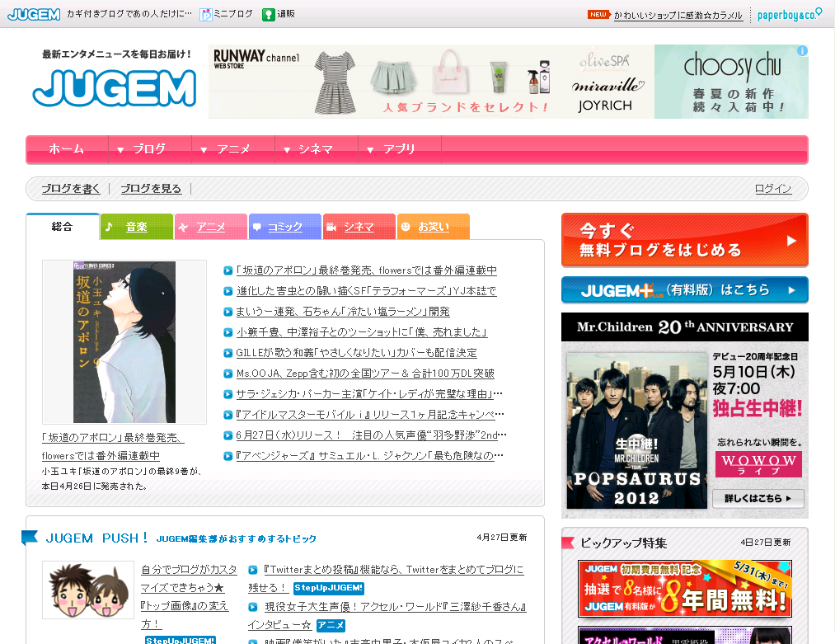This screenshot has height=644, width=835.
Task: Click the WOWOW ライブ logo
Action: click(758, 464)
